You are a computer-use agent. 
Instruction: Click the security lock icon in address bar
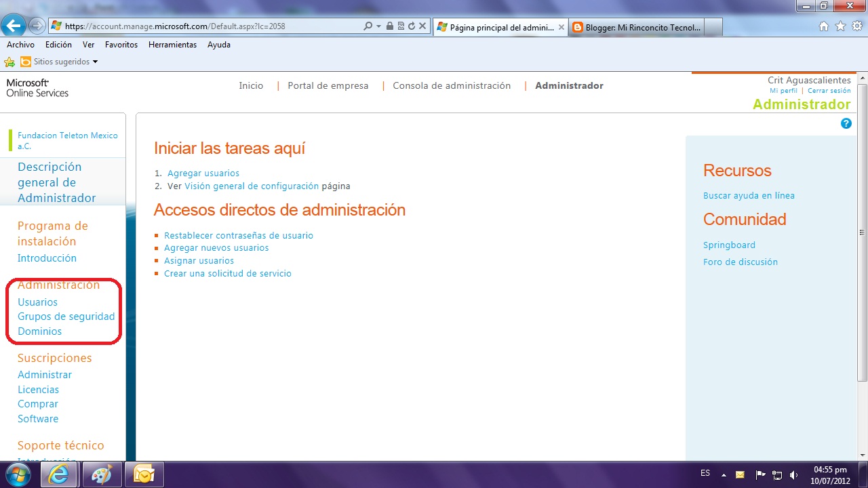(390, 26)
